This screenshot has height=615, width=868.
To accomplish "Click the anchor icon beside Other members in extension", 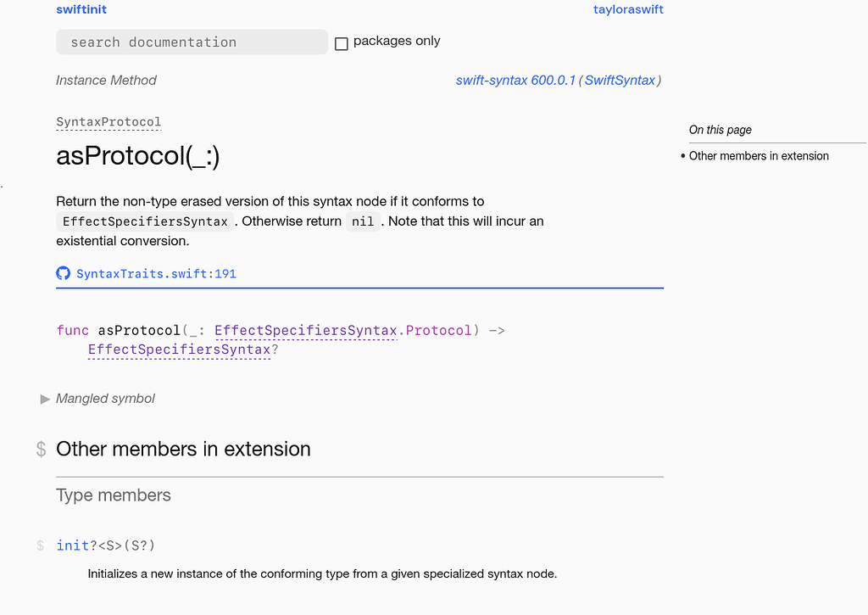I will [x=41, y=449].
